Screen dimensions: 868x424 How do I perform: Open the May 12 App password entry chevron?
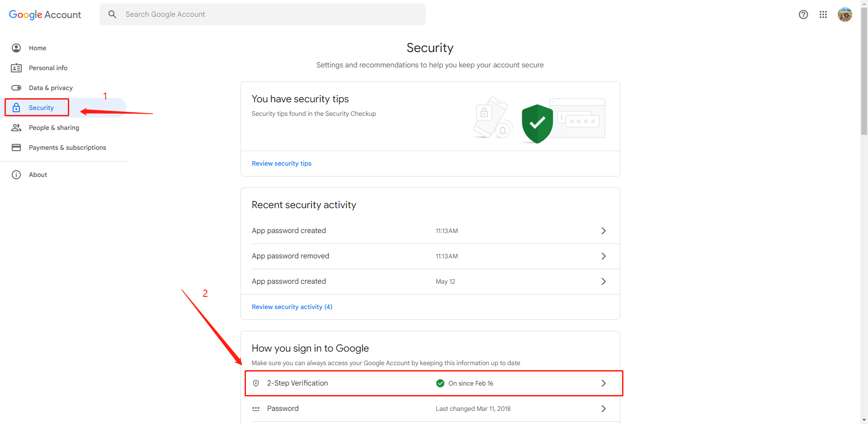click(603, 281)
